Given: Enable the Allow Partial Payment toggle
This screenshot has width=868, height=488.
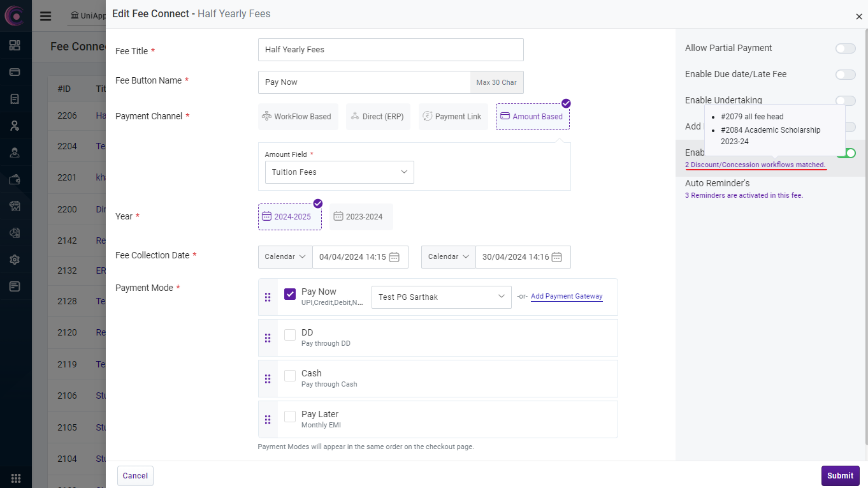Looking at the screenshot, I should tap(845, 48).
